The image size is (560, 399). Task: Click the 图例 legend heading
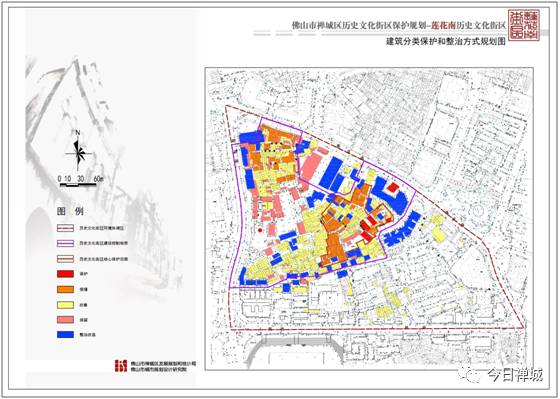(70, 211)
